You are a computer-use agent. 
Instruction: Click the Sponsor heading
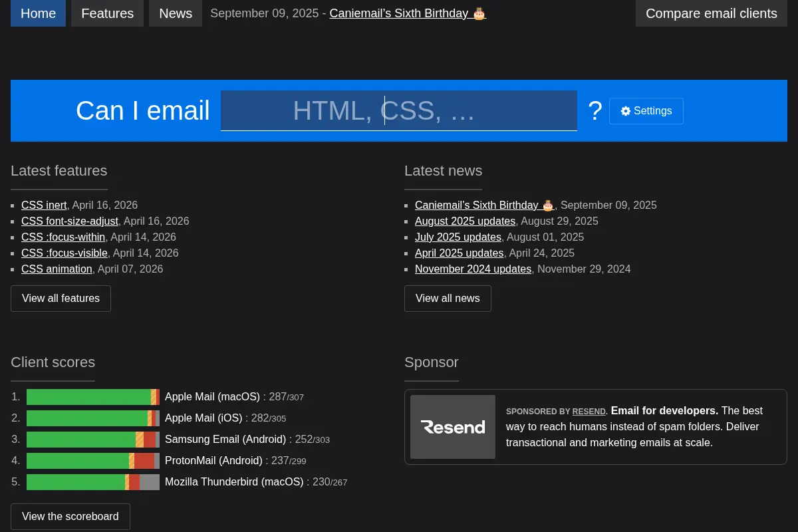tap(431, 362)
